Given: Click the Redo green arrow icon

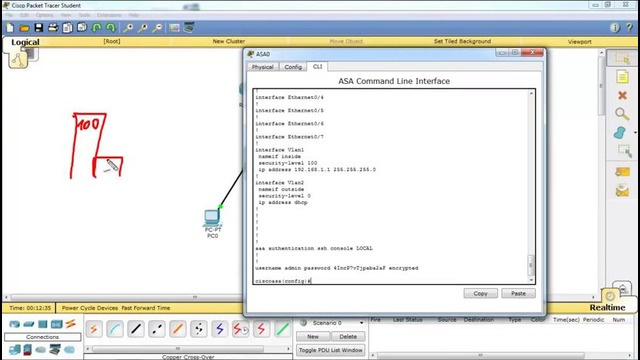Looking at the screenshot, I should tap(111, 28).
